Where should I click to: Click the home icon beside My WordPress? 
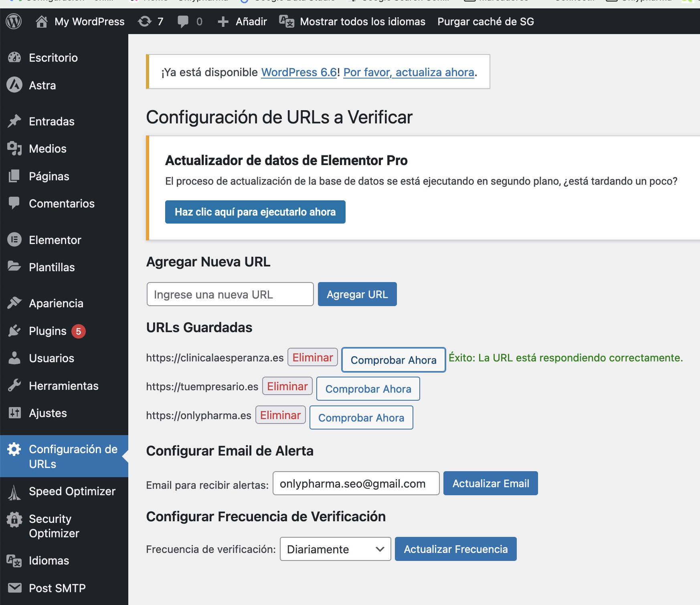(x=42, y=21)
